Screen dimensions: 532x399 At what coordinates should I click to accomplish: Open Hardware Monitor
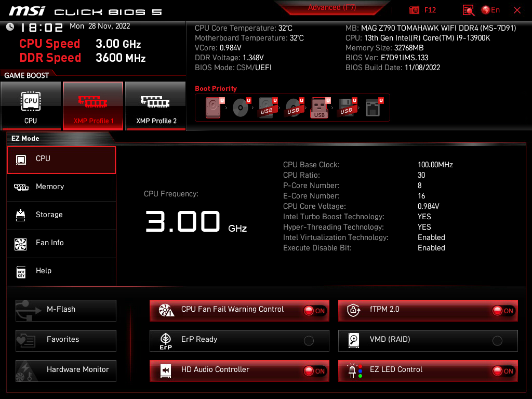66,371
